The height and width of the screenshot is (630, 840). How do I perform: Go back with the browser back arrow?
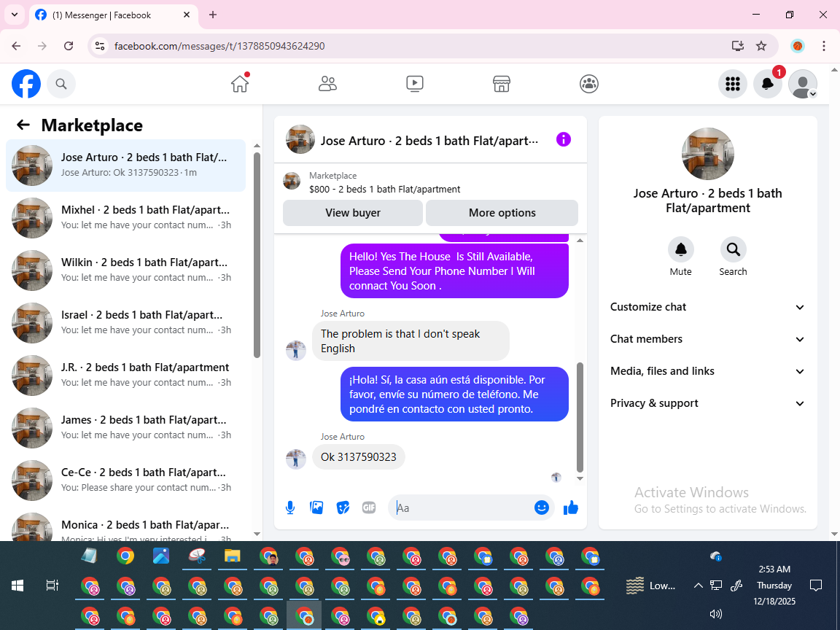(x=16, y=46)
